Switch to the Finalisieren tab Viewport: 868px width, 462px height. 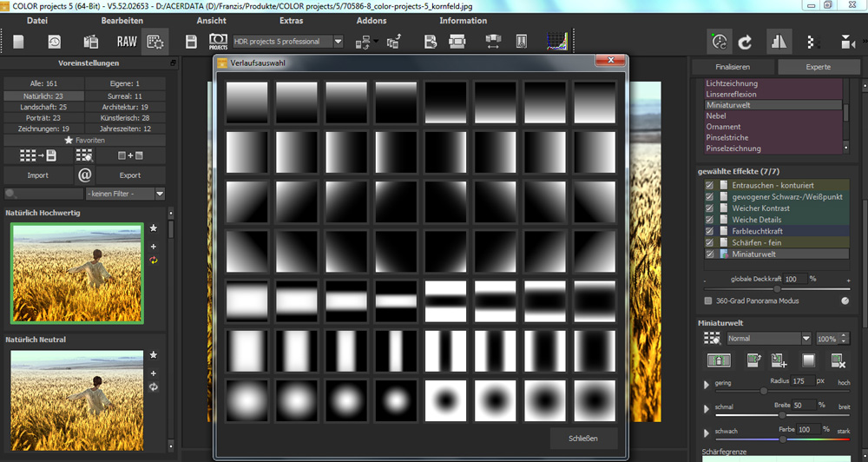(733, 67)
